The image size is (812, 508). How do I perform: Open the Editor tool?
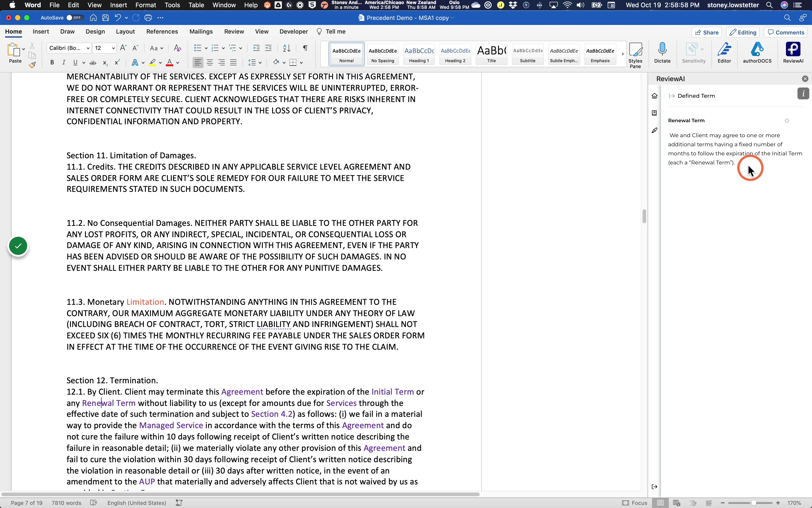[x=724, y=53]
